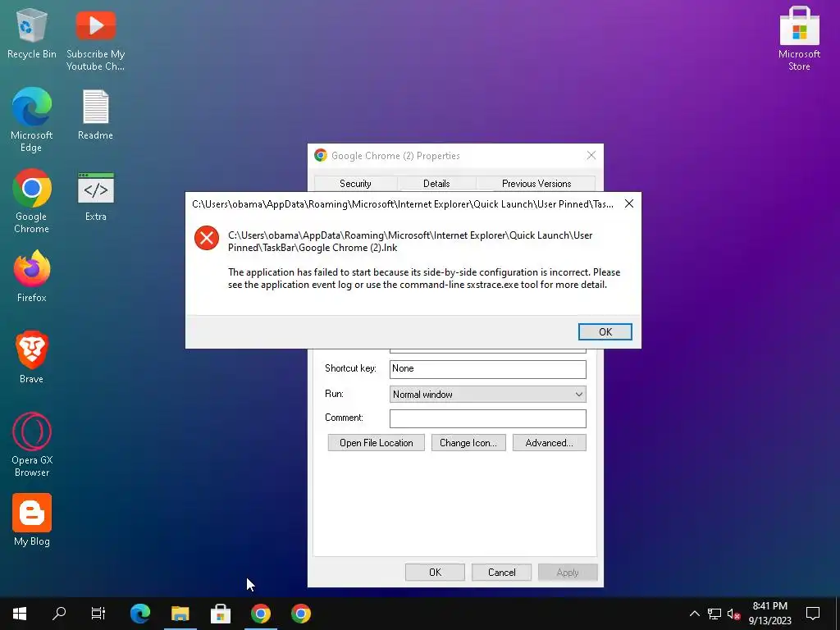The height and width of the screenshot is (630, 840).
Task: Switch to the Details tab
Action: 436,183
